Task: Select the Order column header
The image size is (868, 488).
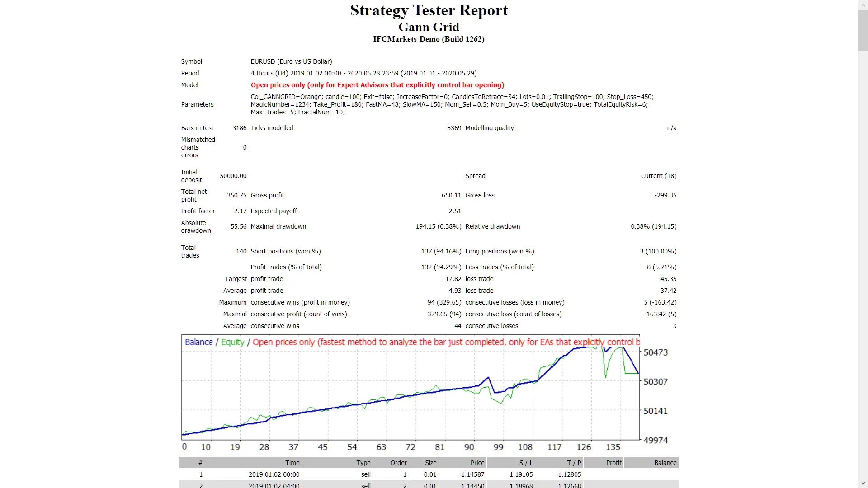Action: (398, 462)
